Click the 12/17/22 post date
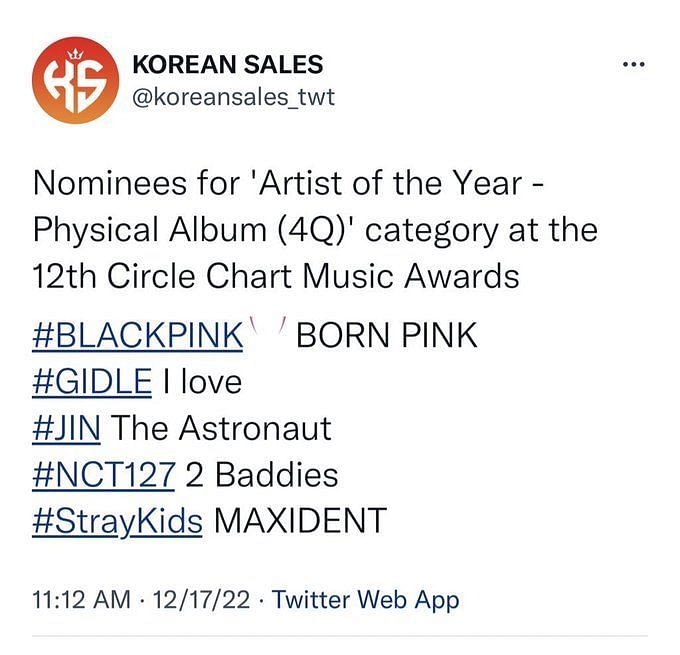Image resolution: width=680 pixels, height=655 pixels. point(201,600)
